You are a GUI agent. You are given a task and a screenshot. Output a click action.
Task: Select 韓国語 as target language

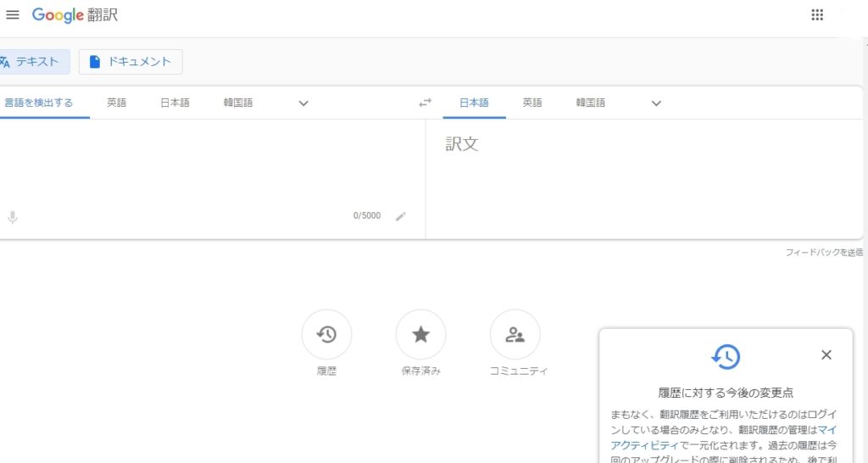590,103
